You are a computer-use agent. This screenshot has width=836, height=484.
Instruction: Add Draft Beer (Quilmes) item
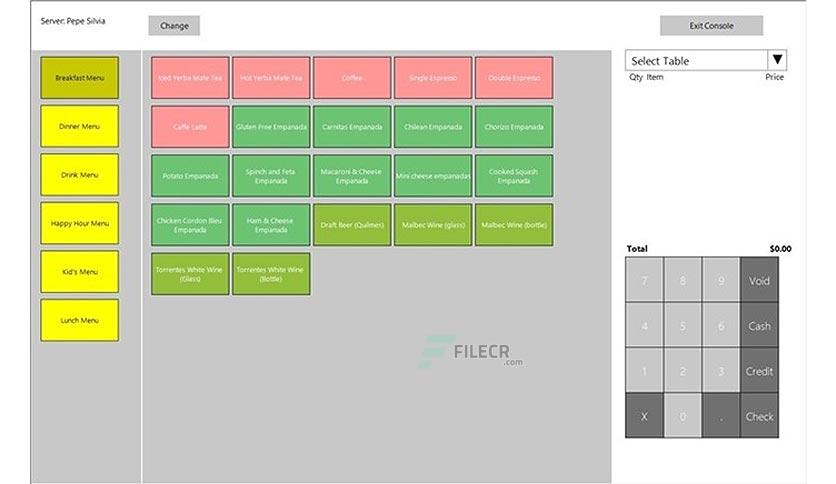point(352,225)
